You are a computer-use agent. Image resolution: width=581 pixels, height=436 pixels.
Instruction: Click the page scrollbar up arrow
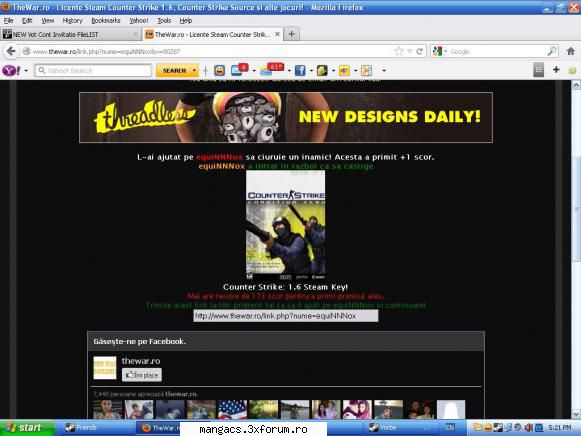pos(576,85)
